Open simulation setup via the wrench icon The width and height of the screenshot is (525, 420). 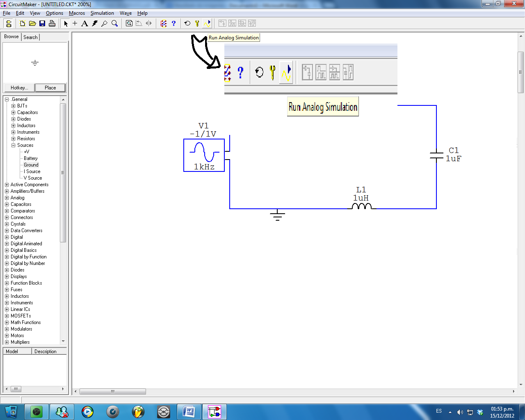pyautogui.click(x=198, y=23)
